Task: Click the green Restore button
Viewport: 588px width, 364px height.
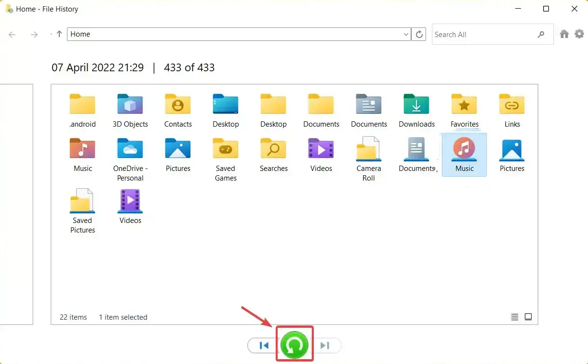Action: [x=294, y=345]
